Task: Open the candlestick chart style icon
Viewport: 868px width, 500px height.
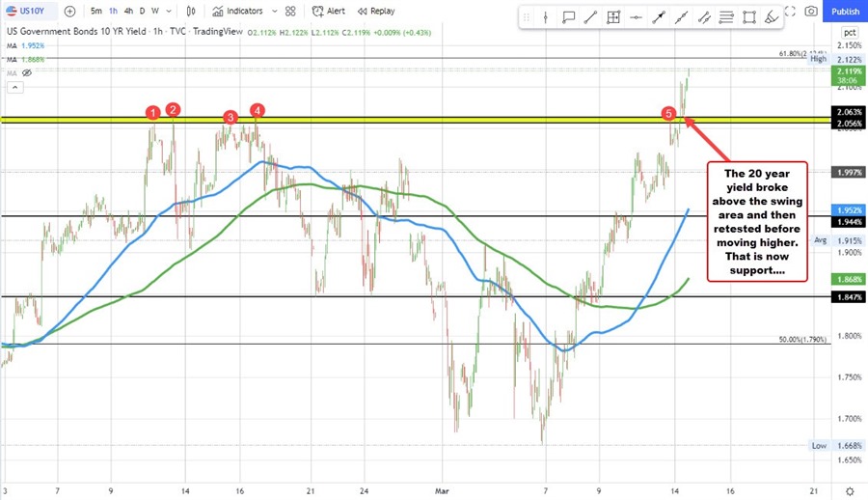Action: click(x=191, y=12)
